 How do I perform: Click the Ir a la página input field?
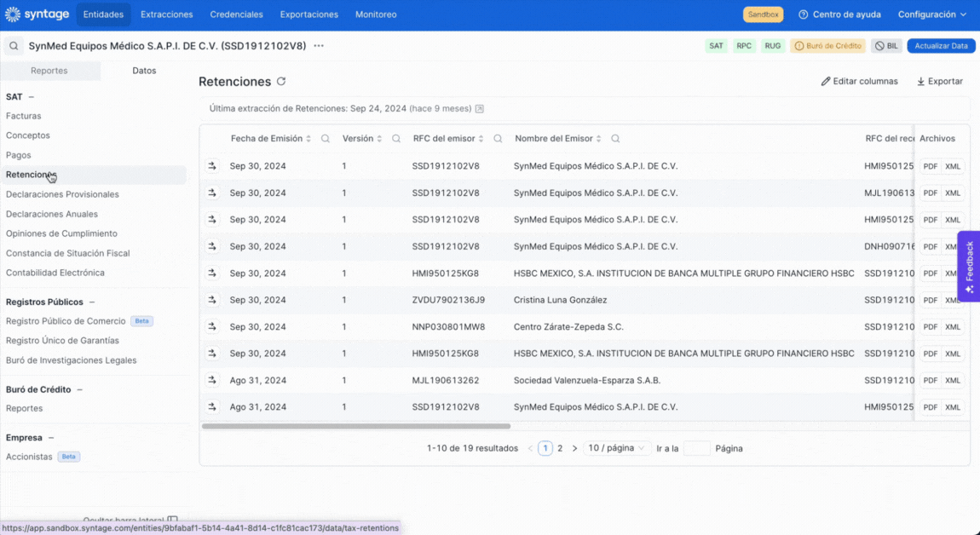[x=697, y=448]
